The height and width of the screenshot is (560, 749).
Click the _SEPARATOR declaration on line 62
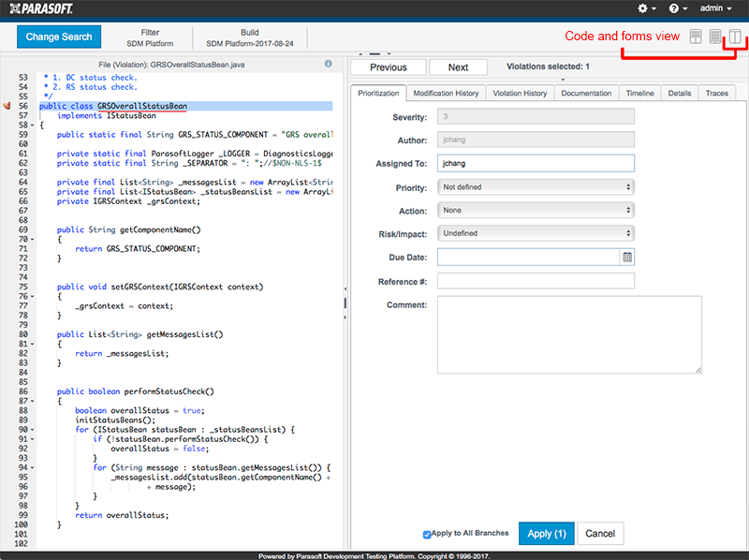pos(189,164)
